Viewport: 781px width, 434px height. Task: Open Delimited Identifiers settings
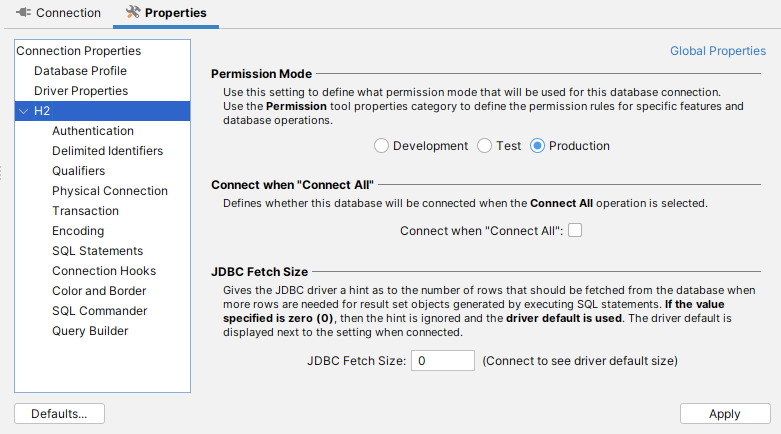[107, 151]
